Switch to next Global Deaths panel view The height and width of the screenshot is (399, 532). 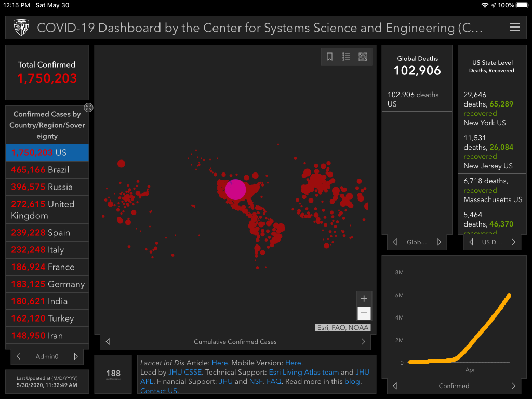click(439, 242)
